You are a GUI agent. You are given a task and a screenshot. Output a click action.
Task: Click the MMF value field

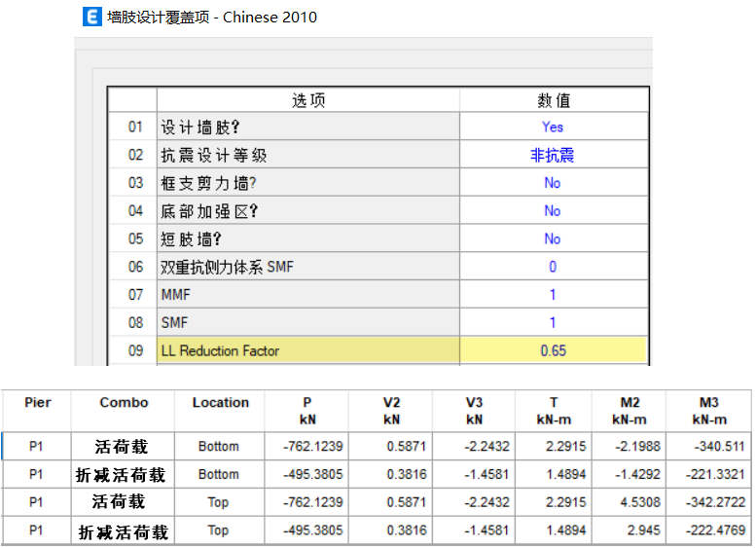pyautogui.click(x=553, y=295)
